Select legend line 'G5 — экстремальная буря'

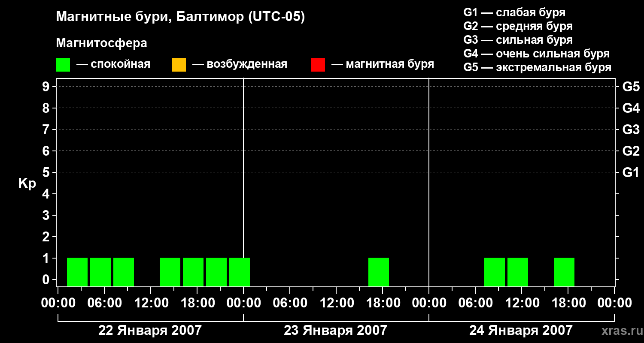(537, 67)
